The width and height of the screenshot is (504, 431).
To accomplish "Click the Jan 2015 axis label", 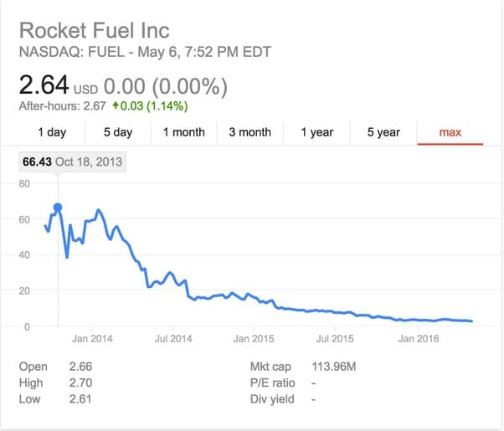I will coord(254,339).
